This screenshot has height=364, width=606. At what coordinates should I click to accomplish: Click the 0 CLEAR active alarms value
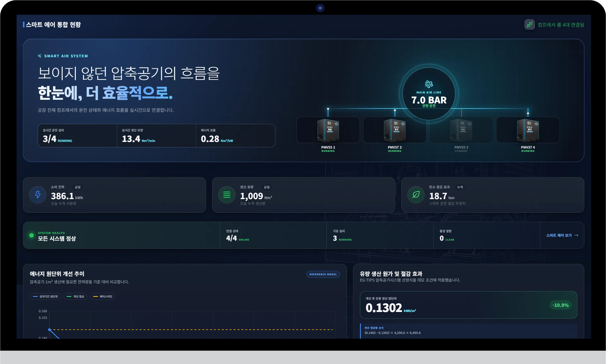[447, 238]
